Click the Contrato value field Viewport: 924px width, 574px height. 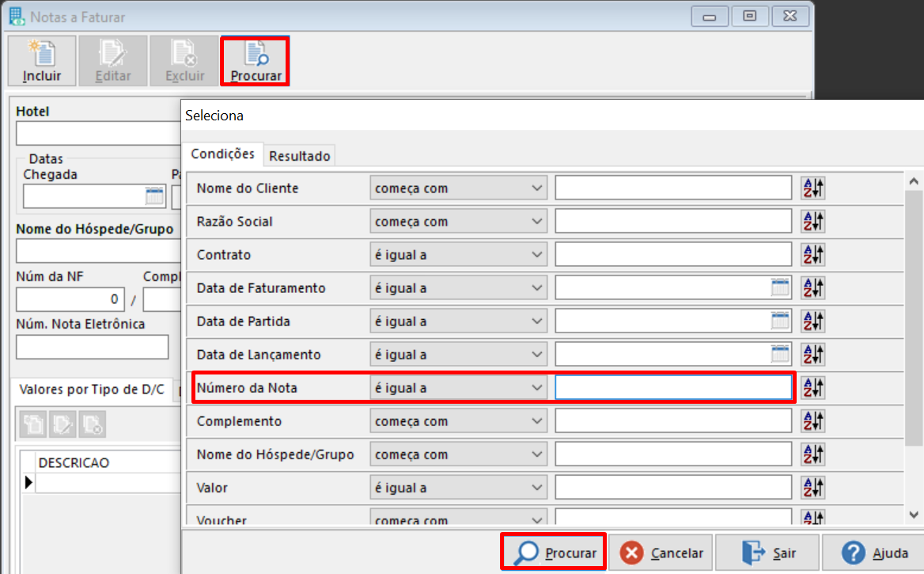point(673,255)
